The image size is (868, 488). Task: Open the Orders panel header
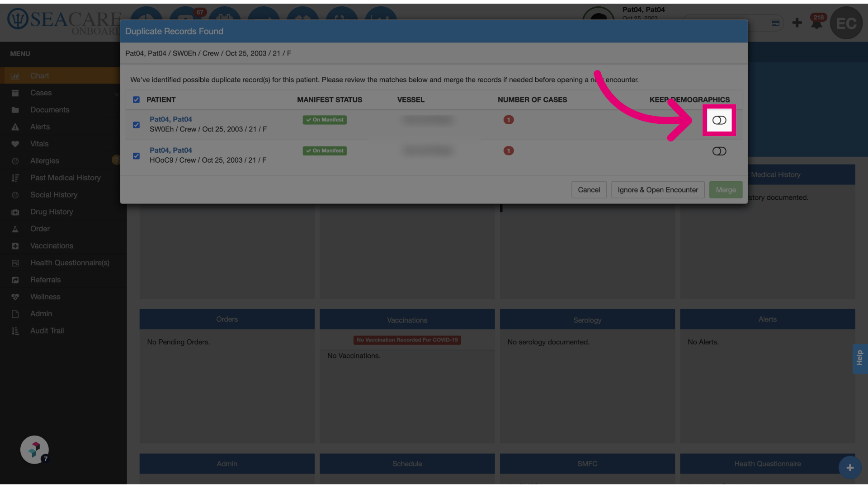(227, 319)
